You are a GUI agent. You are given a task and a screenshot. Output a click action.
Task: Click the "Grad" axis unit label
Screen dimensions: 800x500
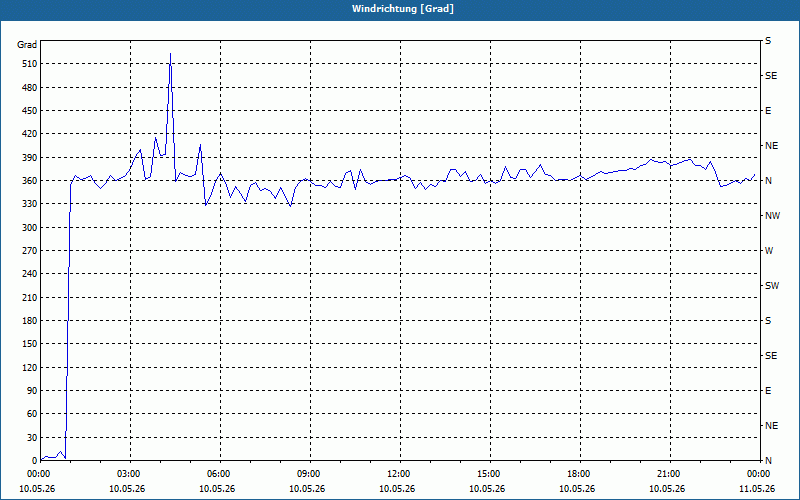[x=27, y=45]
